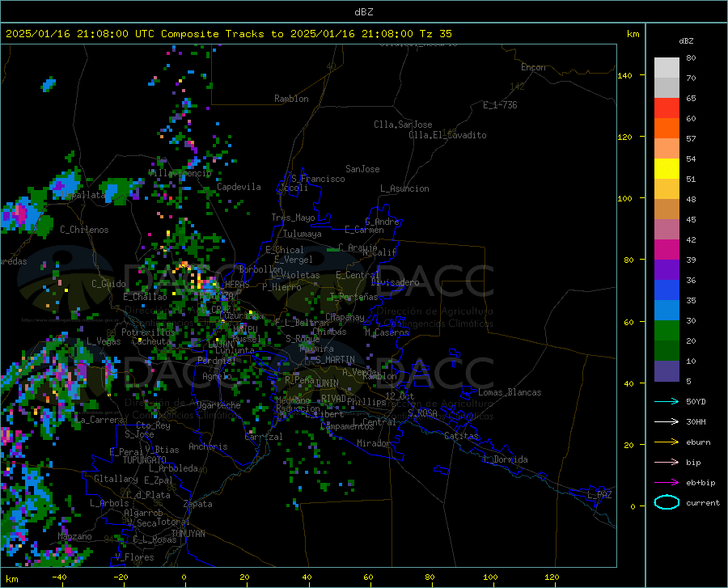Click the 'Anchoris' map label
The height and width of the screenshot is (588, 728).
tap(208, 446)
